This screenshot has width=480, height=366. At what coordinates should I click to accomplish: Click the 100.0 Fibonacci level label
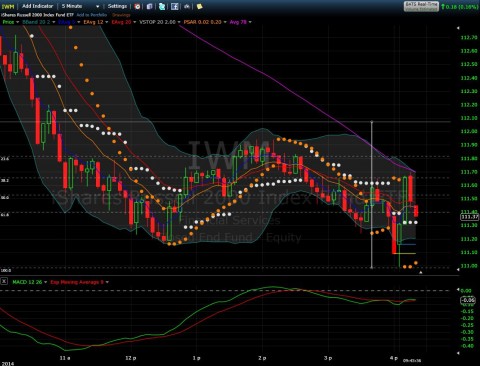click(6, 270)
